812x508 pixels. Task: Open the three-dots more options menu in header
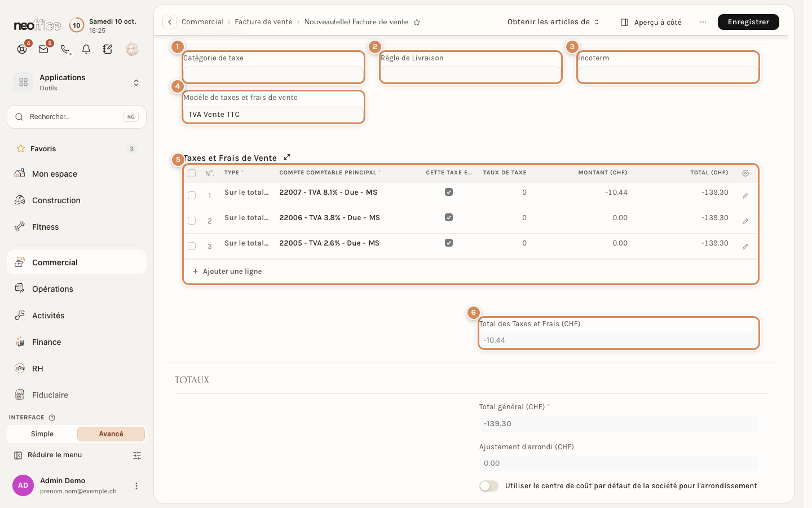703,22
